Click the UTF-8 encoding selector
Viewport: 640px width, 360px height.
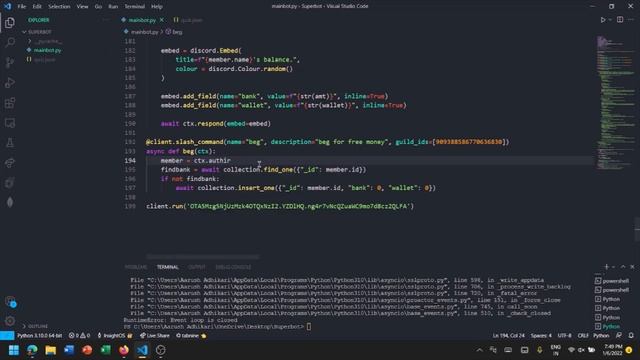[564, 336]
